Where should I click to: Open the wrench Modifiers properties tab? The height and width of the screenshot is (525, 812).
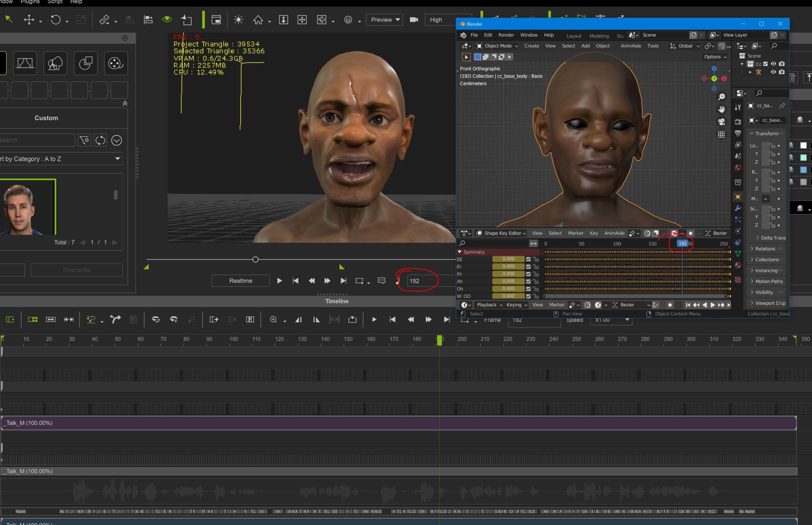(x=738, y=208)
